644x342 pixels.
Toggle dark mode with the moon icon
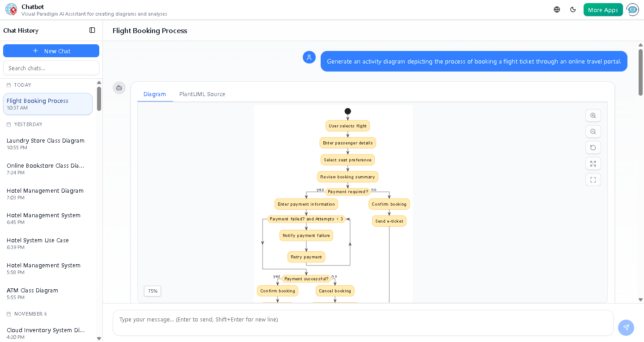[573, 9]
